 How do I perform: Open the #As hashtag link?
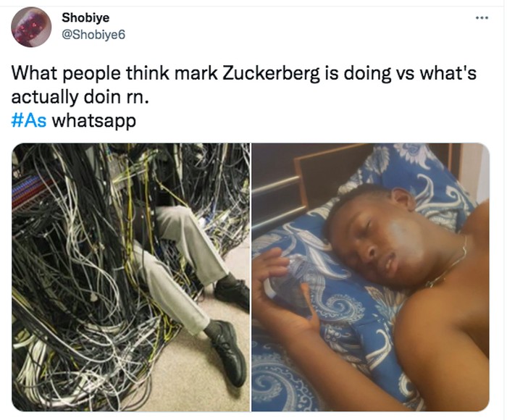click(29, 120)
